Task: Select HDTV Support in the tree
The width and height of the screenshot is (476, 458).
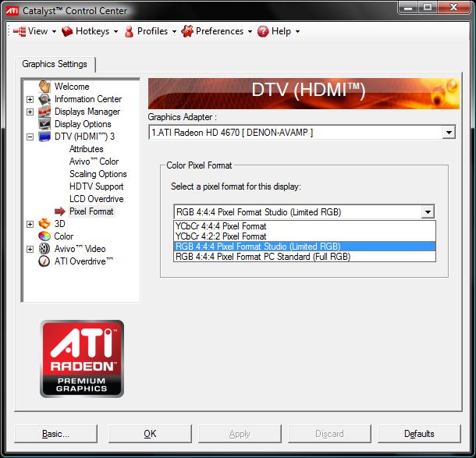Action: point(96,186)
